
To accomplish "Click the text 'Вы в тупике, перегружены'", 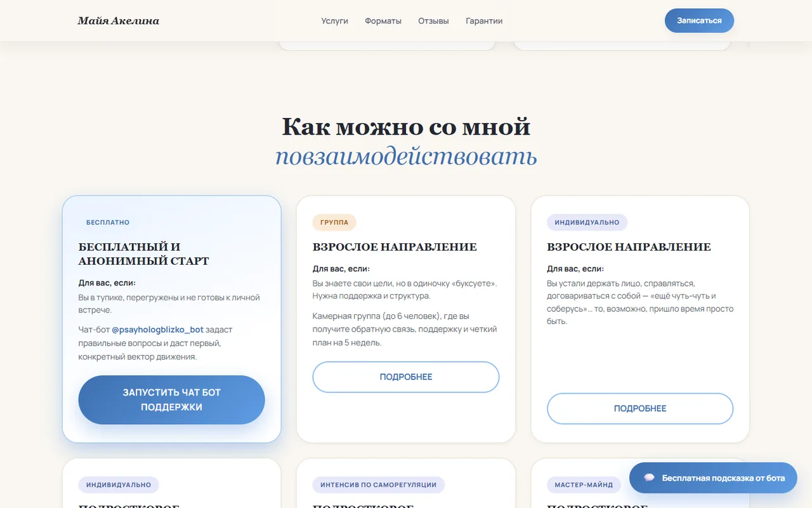I will click(x=169, y=304).
